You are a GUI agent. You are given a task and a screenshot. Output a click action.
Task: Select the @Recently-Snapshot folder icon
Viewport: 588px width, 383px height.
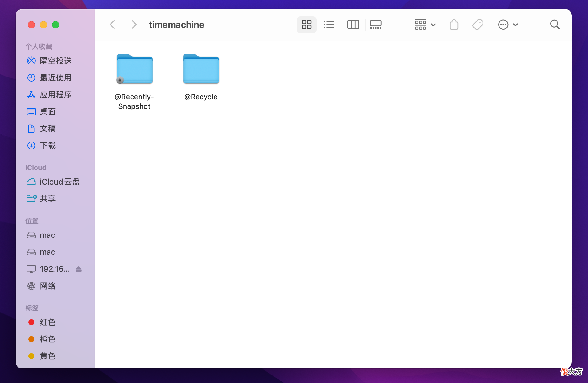[135, 69]
